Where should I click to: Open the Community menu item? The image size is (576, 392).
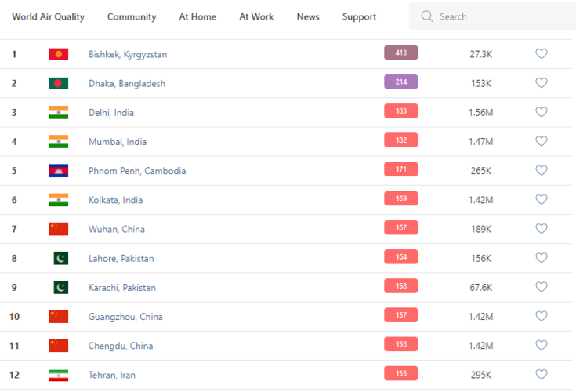132,16
